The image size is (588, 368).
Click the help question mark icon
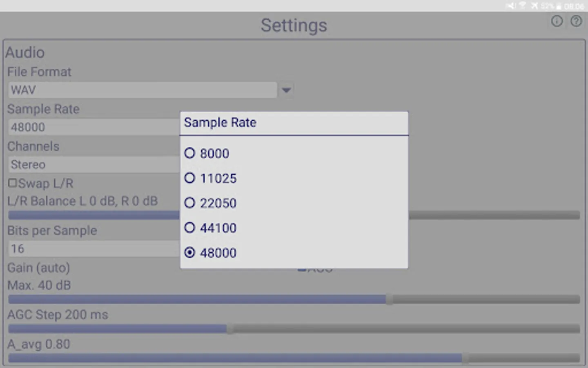(x=576, y=21)
